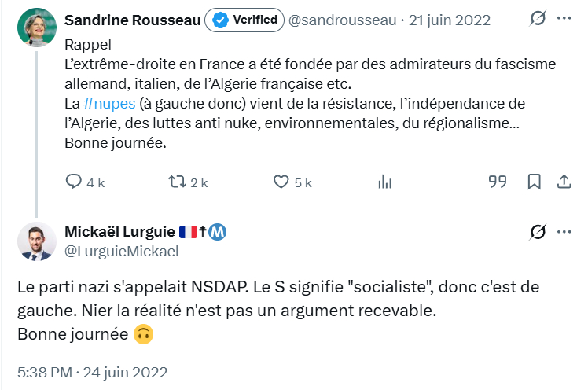Click the #nupes hashtag link
The height and width of the screenshot is (390, 588).
click(x=109, y=104)
